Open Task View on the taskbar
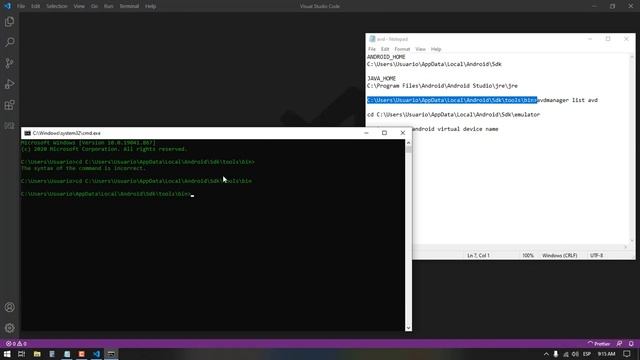This screenshot has height=360, width=640. coord(21,354)
